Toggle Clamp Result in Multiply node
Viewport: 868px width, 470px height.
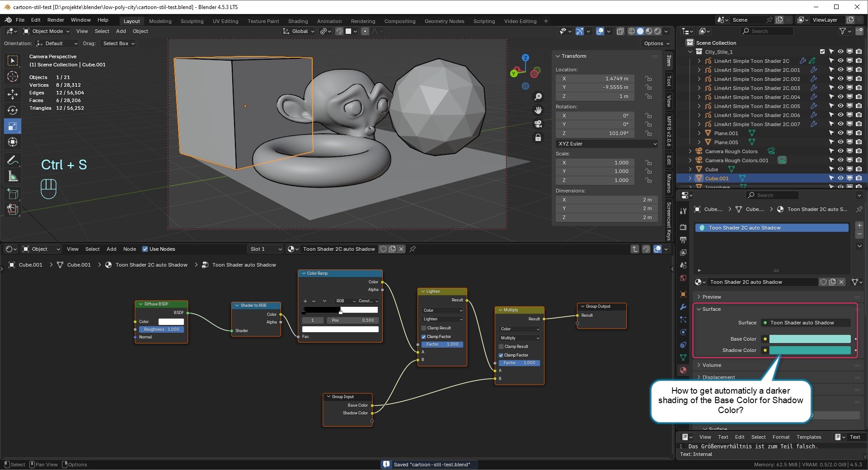[x=501, y=347]
